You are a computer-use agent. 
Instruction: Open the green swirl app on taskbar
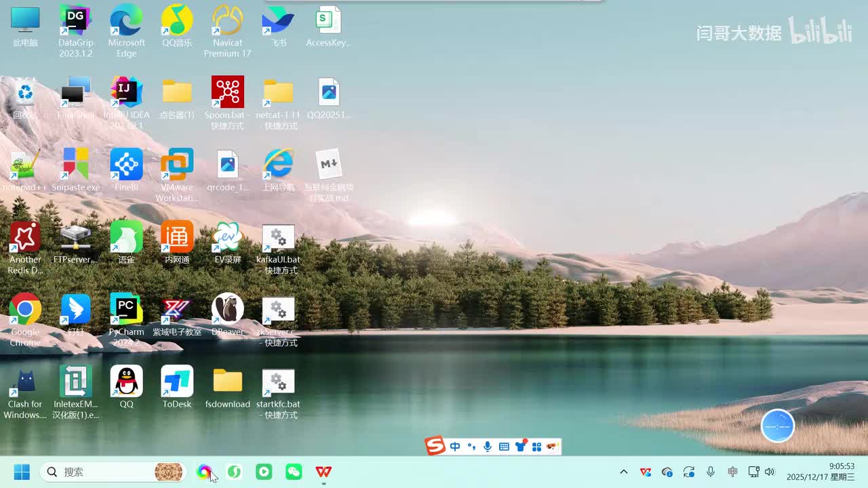[x=234, y=472]
